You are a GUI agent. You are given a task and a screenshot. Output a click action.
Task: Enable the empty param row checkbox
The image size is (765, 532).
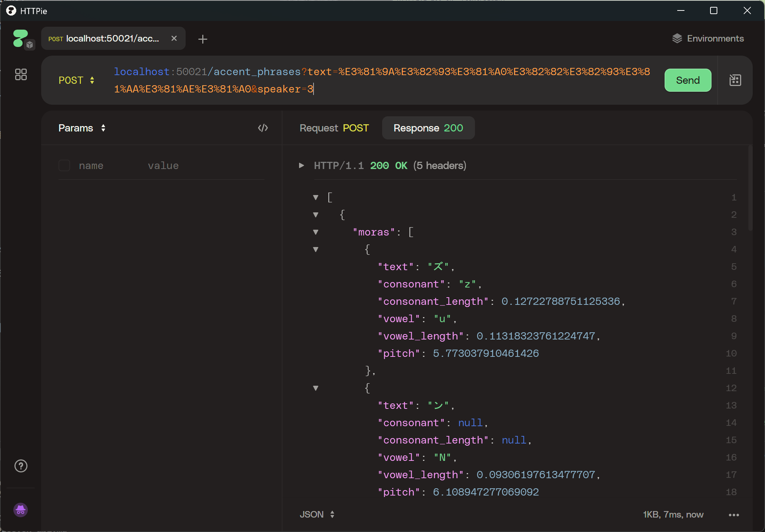click(x=64, y=166)
